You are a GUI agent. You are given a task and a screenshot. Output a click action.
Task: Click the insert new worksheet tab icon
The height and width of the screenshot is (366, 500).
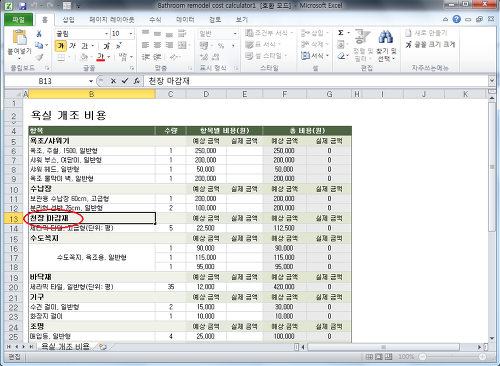pos(103,347)
